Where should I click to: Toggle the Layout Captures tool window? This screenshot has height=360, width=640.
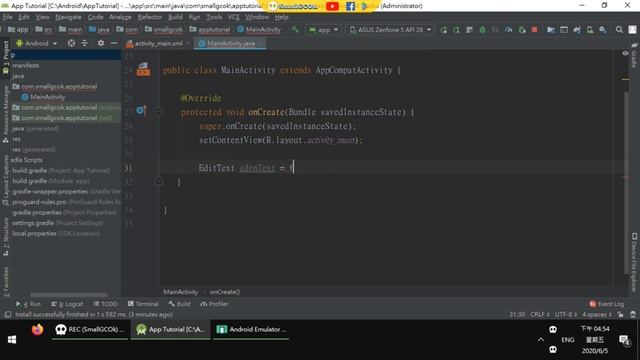pyautogui.click(x=6, y=180)
